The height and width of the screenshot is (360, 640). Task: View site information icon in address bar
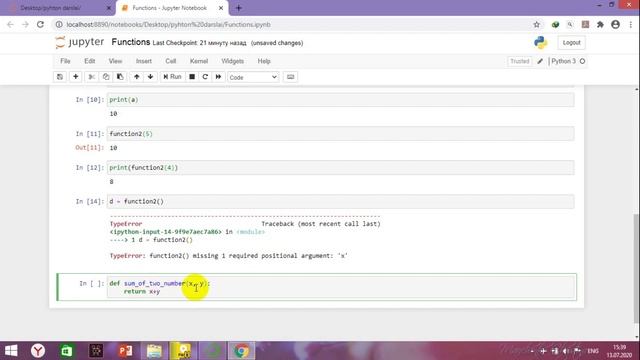point(59,24)
